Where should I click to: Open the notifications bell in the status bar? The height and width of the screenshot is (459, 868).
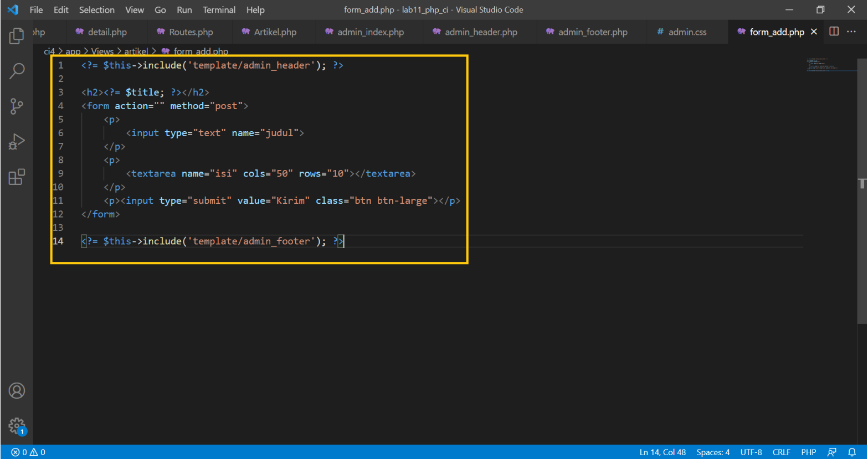(852, 452)
